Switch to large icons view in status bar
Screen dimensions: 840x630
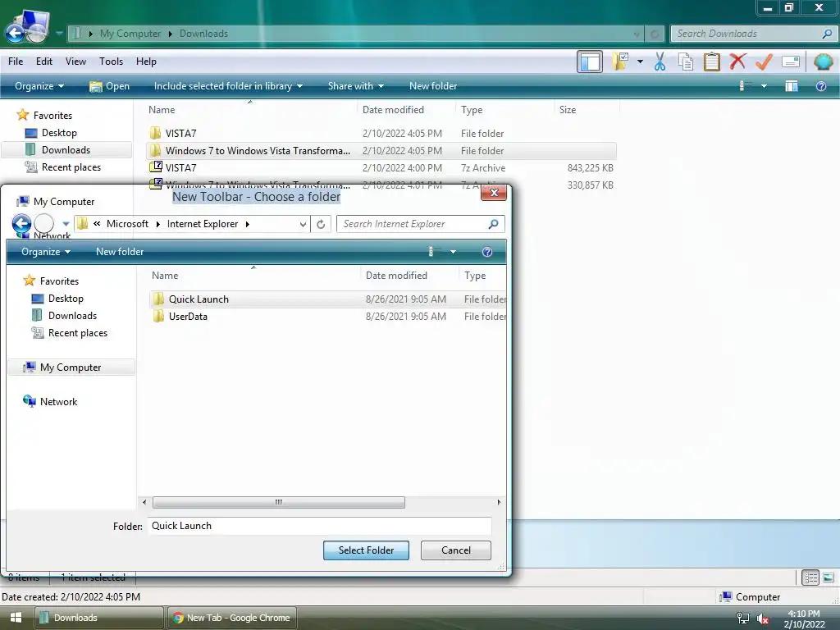pyautogui.click(x=829, y=577)
